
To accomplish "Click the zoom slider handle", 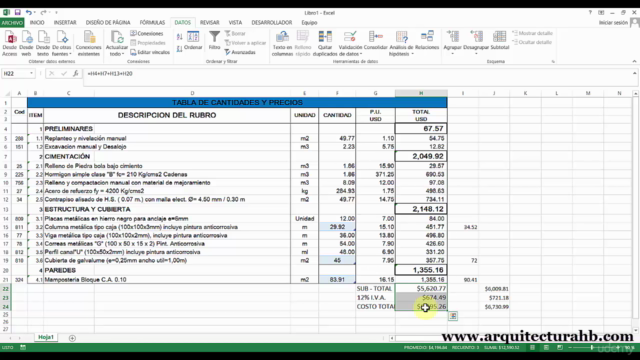I will [592, 348].
